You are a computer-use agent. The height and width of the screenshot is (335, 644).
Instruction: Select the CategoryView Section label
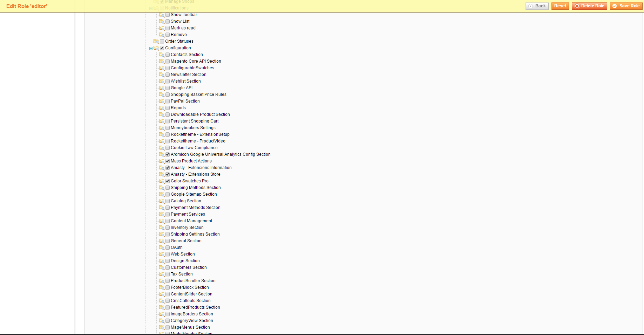(192, 321)
